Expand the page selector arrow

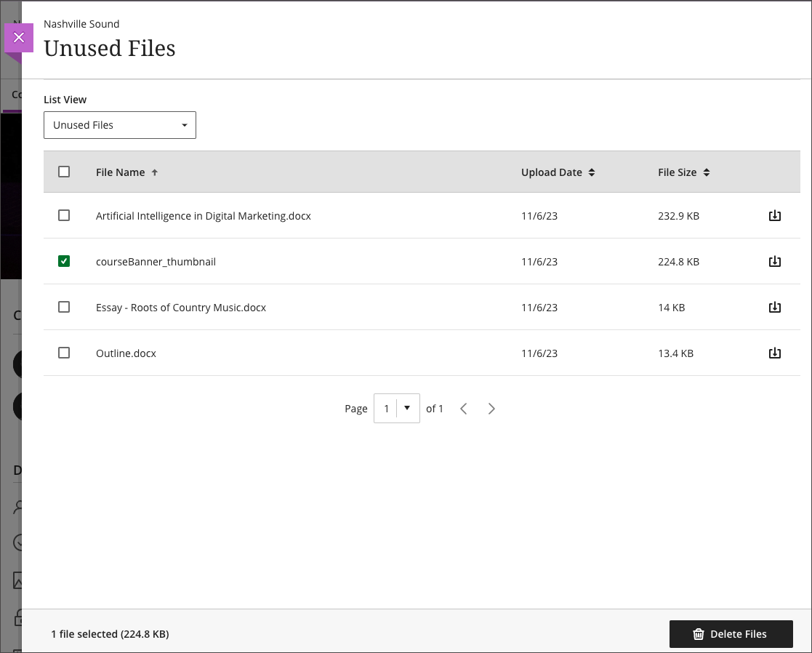click(x=407, y=408)
